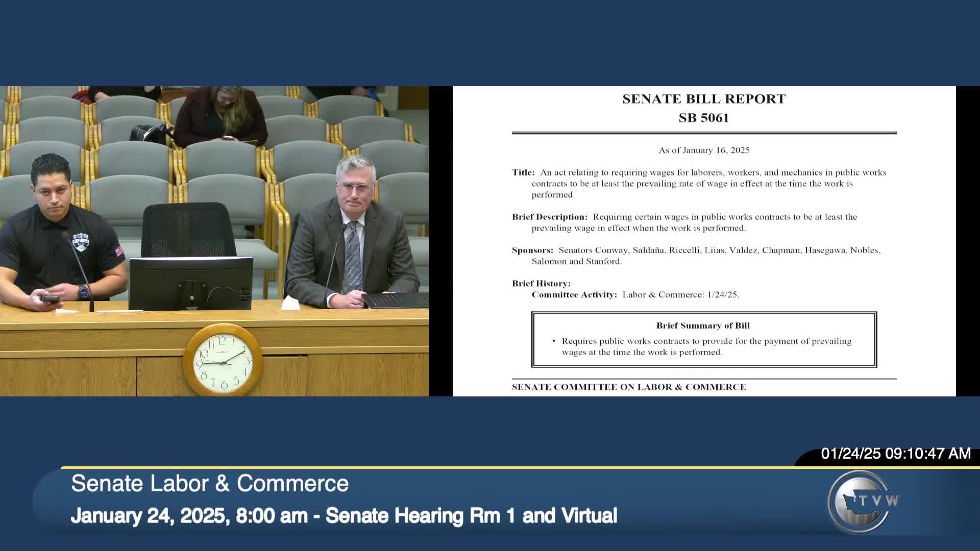The image size is (980, 551).
Task: Click the Senate Committee on Labor & Commerce footer
Action: (x=628, y=387)
